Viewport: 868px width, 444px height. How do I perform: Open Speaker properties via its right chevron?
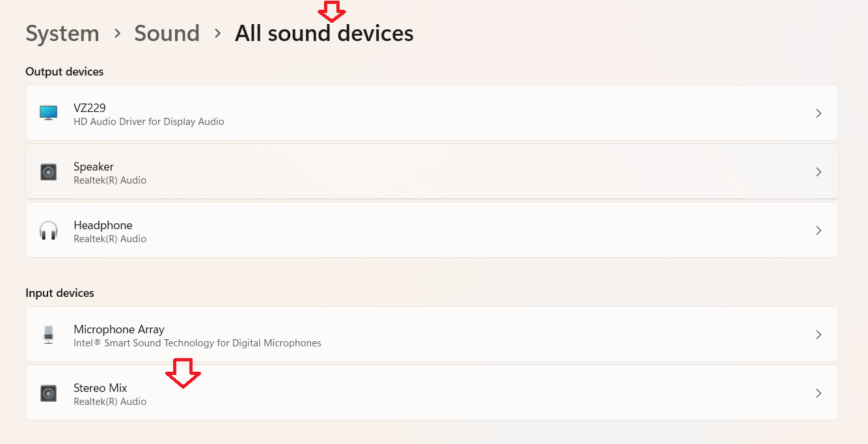819,172
